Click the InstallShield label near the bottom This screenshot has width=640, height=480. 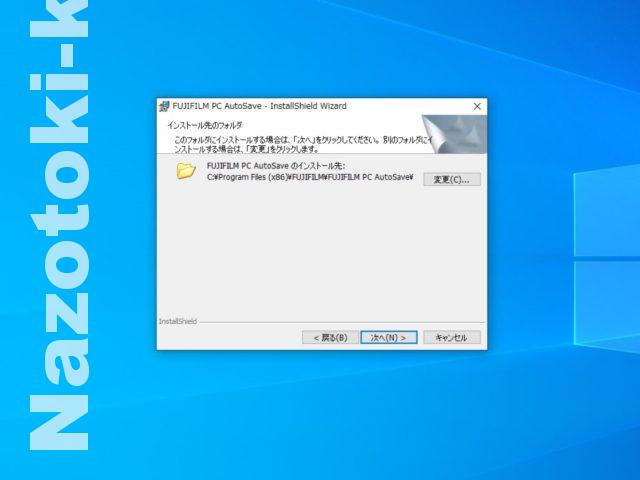click(178, 321)
